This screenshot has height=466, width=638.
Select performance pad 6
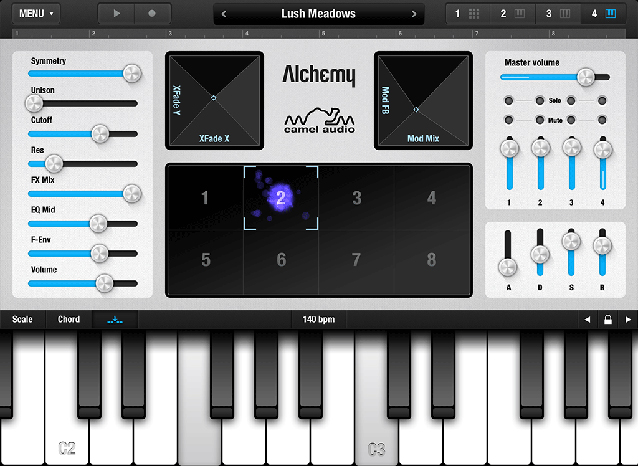tap(281, 260)
